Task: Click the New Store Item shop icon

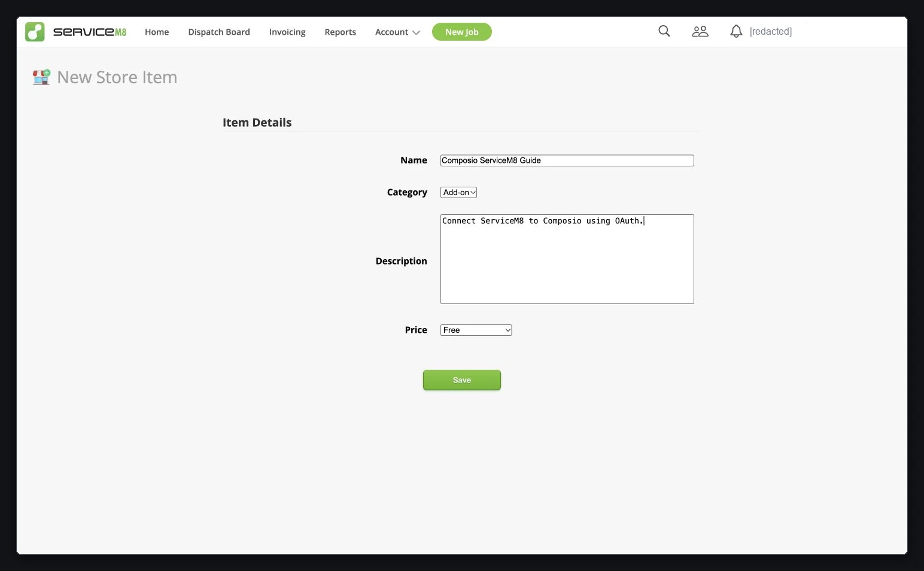Action: pyautogui.click(x=41, y=77)
